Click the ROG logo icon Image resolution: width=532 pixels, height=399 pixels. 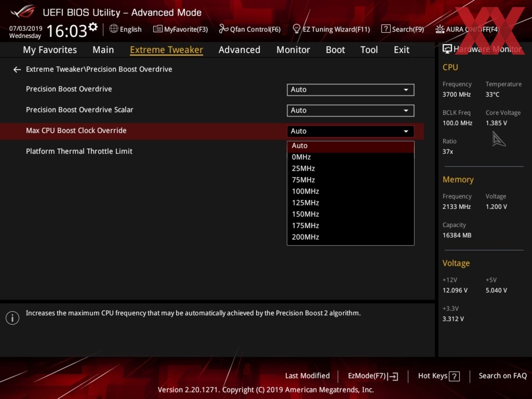point(22,12)
